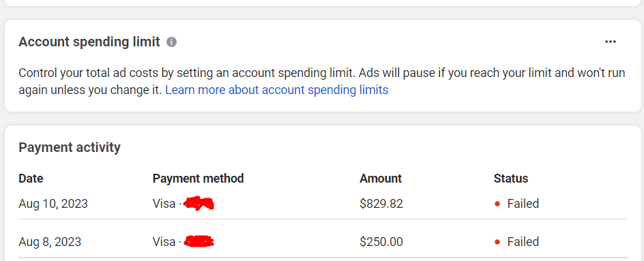The height and width of the screenshot is (261, 644).
Task: Click Failed status on the $829.82 payment
Action: coord(523,204)
